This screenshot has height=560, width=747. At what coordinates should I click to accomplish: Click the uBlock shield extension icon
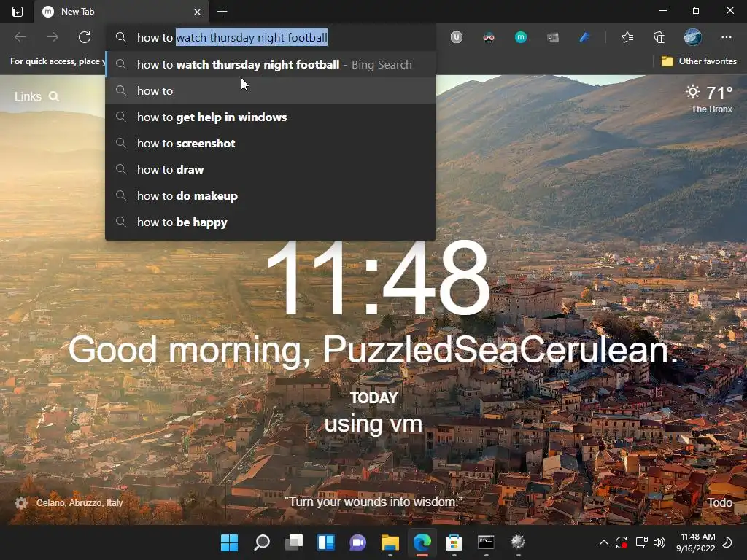[x=457, y=37]
